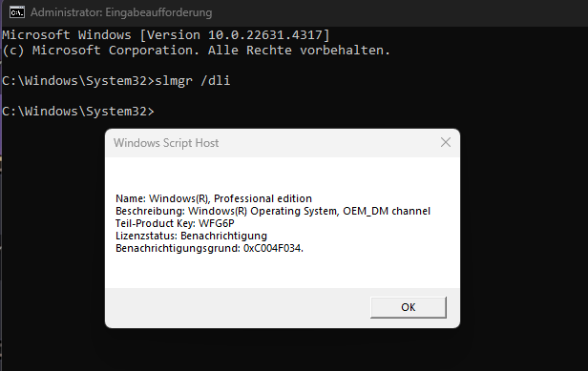Focus the empty C:\Windows\System32> prompt line
This screenshot has width=588, height=371.
(78, 112)
